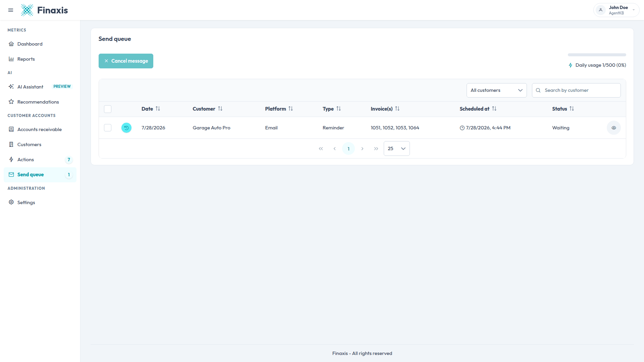Click the daily usage progress bar

(x=597, y=55)
